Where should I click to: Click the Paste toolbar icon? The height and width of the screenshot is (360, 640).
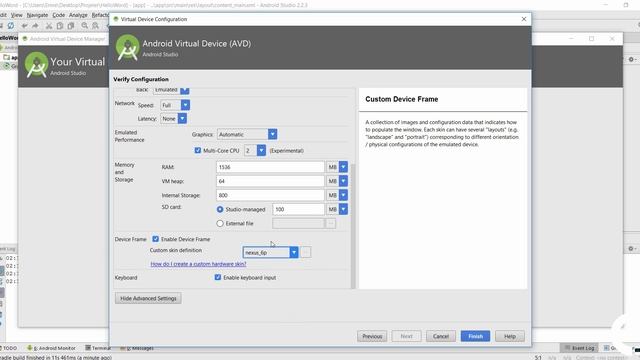pyautogui.click(x=71, y=26)
